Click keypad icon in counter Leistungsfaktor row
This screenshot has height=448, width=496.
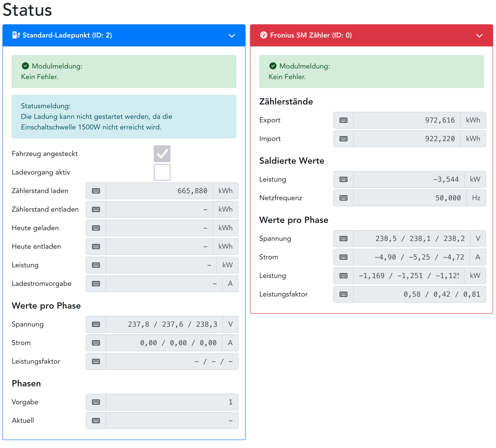point(343,294)
